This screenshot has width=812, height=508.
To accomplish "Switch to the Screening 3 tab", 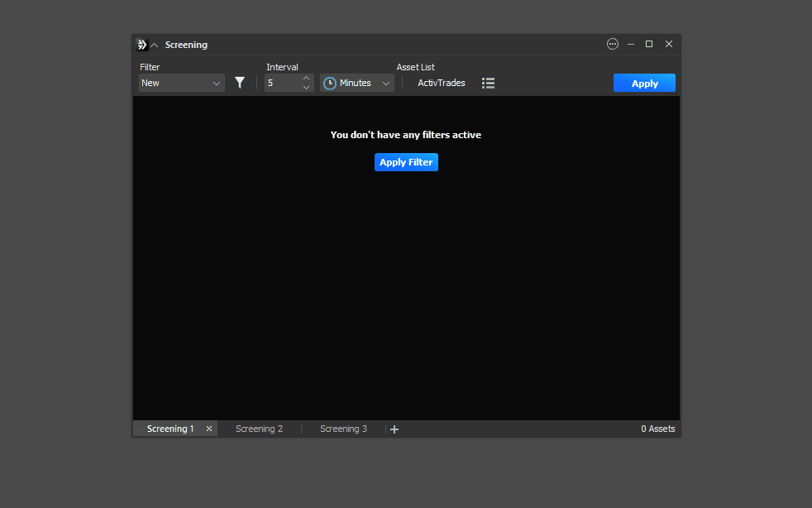I will (343, 429).
